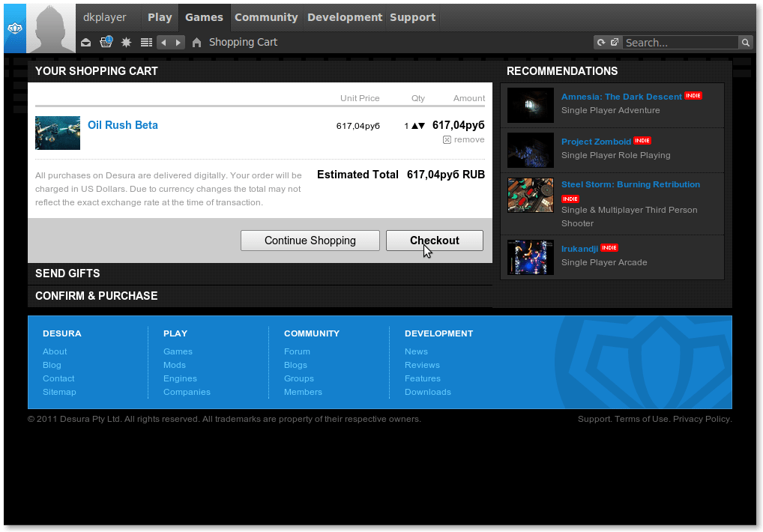Viewport: 763px width, 532px height.
Task: Open Steel Storm: Burning Retribution link
Action: tap(630, 184)
